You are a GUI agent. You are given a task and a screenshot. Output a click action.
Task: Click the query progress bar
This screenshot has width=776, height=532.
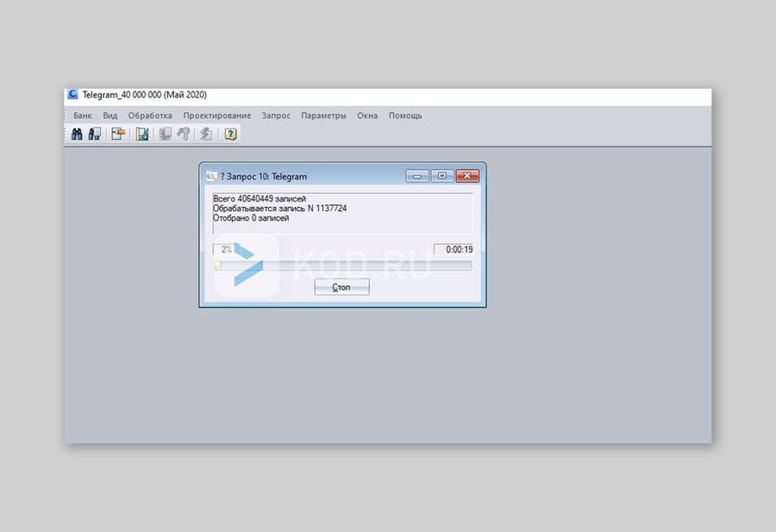(342, 266)
